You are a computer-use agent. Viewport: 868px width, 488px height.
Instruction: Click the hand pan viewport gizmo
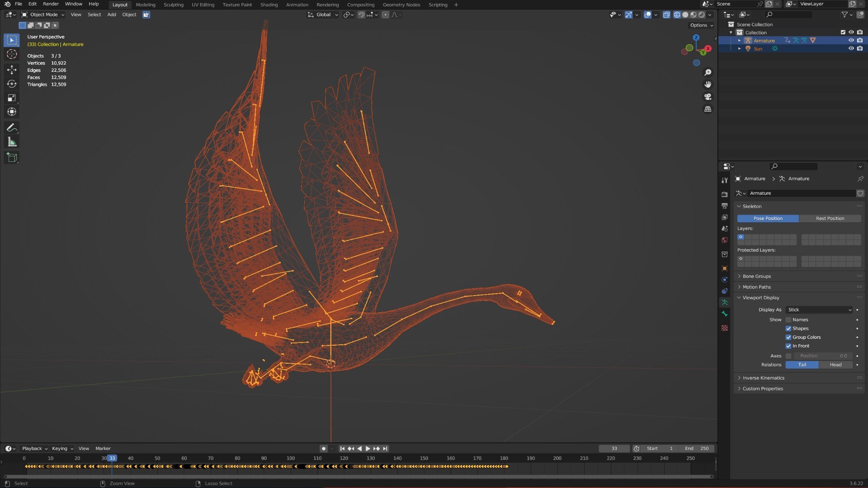[708, 84]
